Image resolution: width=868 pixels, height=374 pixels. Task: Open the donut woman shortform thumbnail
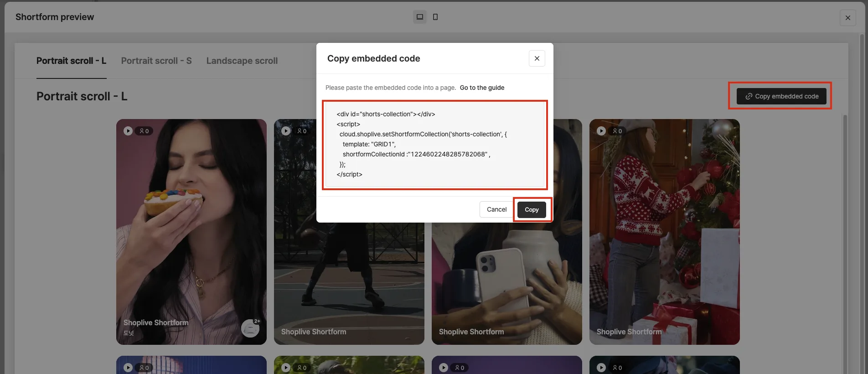(x=191, y=232)
